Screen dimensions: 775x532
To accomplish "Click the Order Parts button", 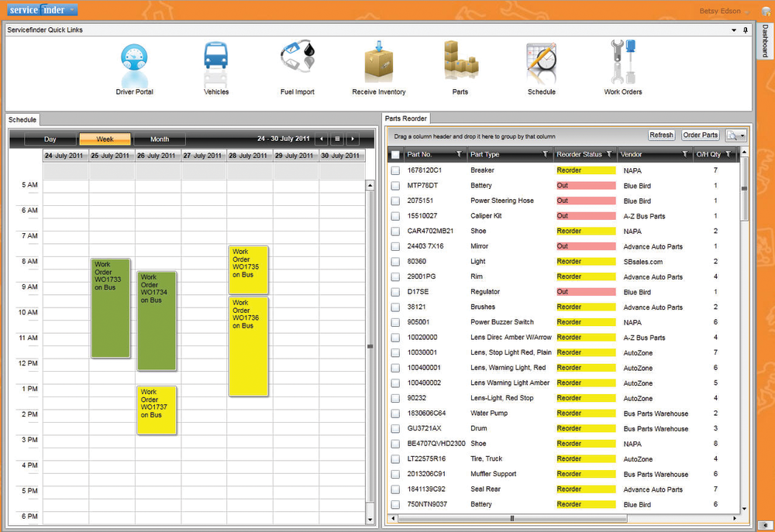I will point(700,134).
